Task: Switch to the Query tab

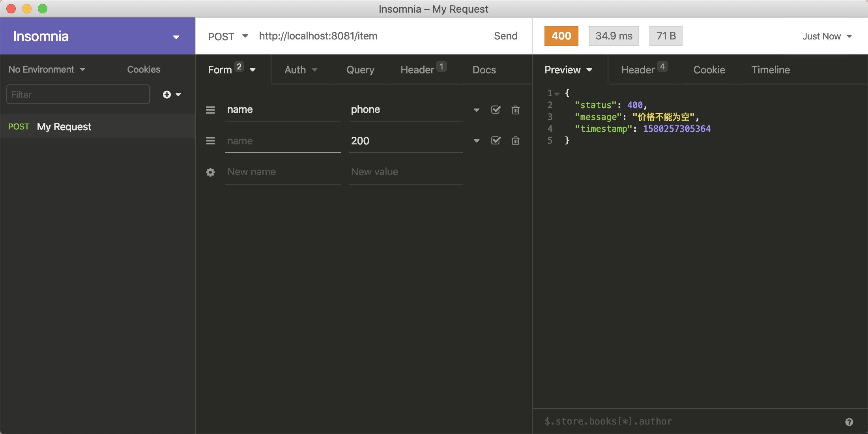Action: [x=360, y=70]
